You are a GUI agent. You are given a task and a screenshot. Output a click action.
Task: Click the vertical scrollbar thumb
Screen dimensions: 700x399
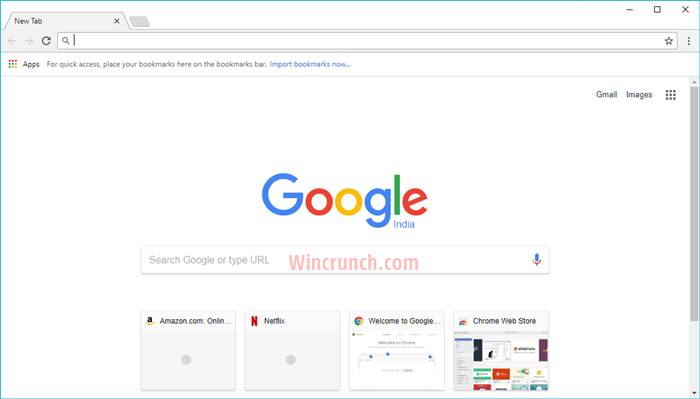(694, 204)
